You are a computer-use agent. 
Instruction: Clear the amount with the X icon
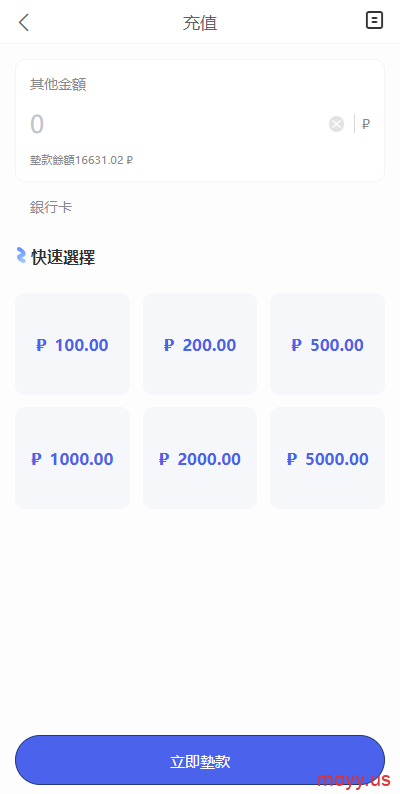point(336,124)
